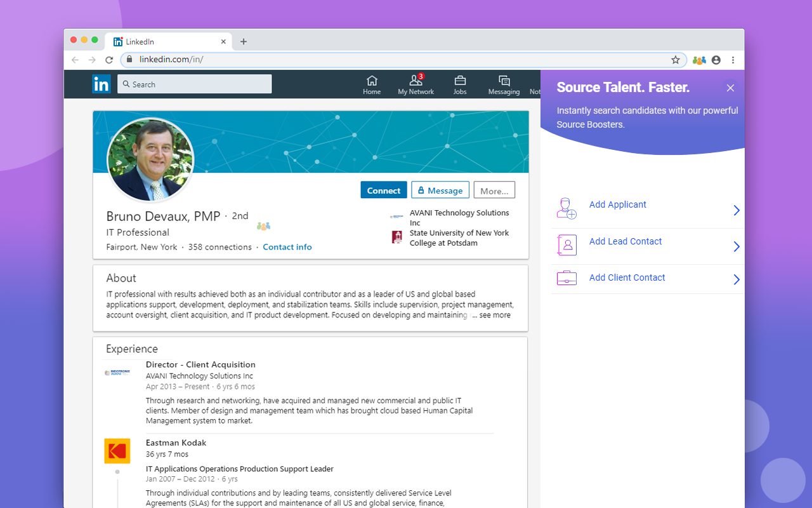Close the LinkedIn browser tab
This screenshot has width=812, height=508.
[x=223, y=42]
